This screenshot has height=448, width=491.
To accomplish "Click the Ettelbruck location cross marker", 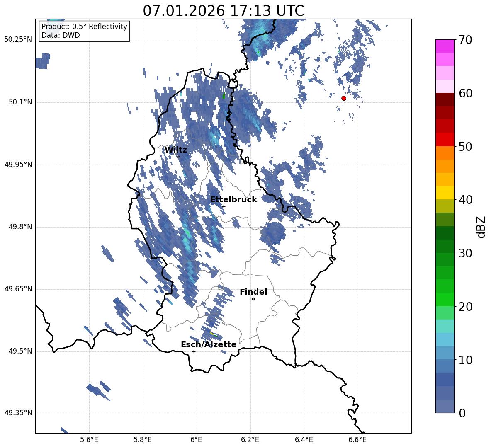I will pyautogui.click(x=224, y=206).
